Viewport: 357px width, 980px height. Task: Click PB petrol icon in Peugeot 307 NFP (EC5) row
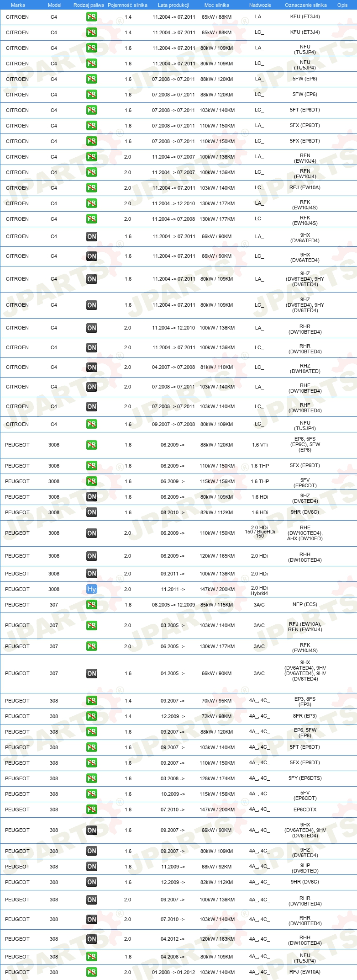[92, 605]
